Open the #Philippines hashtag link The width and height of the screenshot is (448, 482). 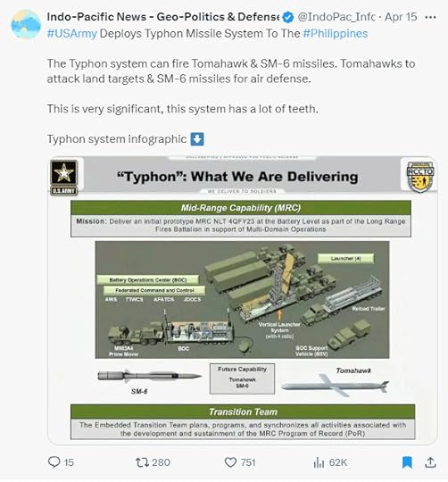(x=336, y=33)
